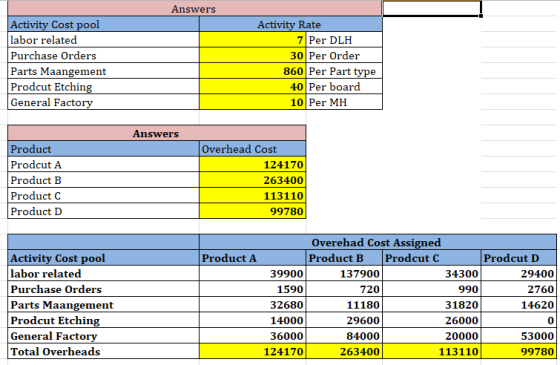Select Parts Maangement value 11180

[x=344, y=305]
